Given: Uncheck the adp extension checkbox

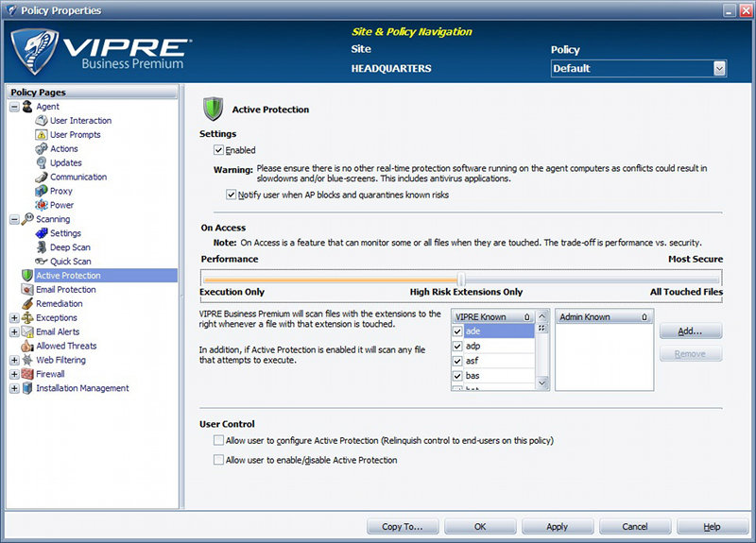Looking at the screenshot, I should tap(457, 347).
